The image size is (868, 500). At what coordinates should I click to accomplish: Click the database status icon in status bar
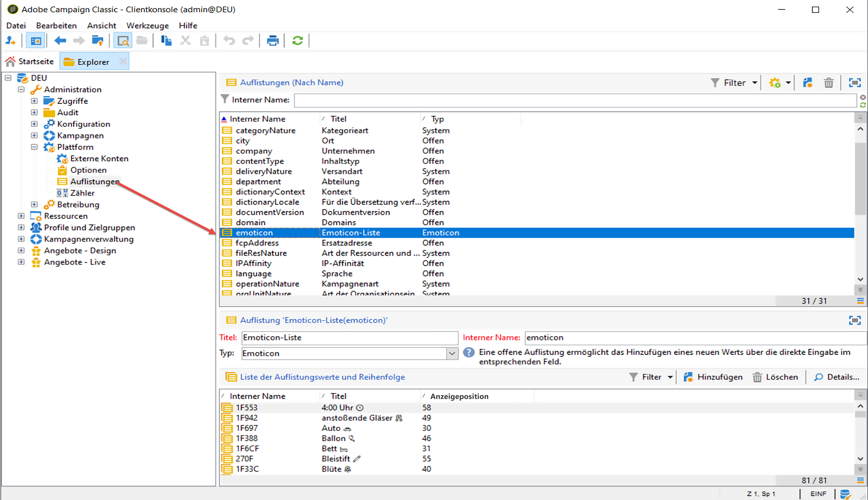tap(845, 494)
